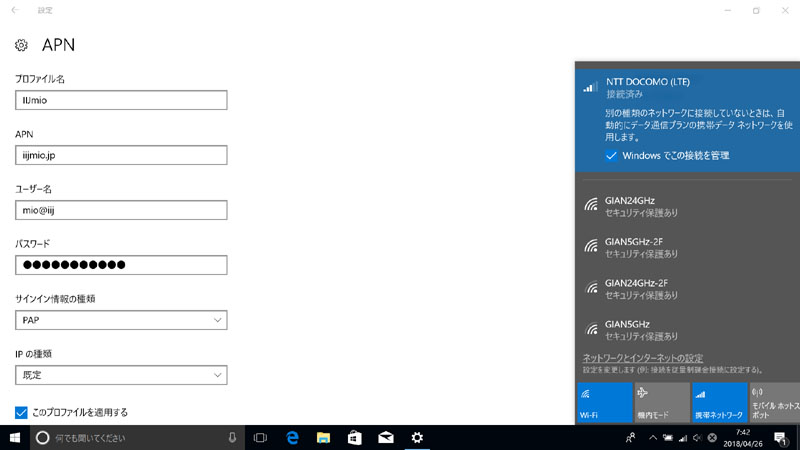Open the Windows Start menu

[x=15, y=438]
